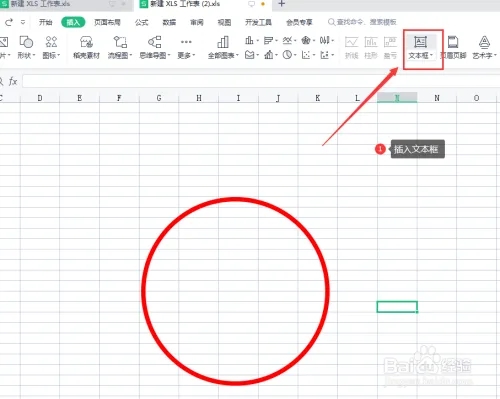
Task: Select the column H header
Action: [199, 98]
